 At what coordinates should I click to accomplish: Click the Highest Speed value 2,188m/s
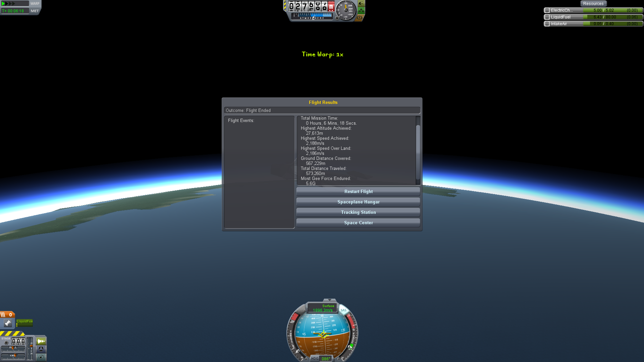[315, 143]
